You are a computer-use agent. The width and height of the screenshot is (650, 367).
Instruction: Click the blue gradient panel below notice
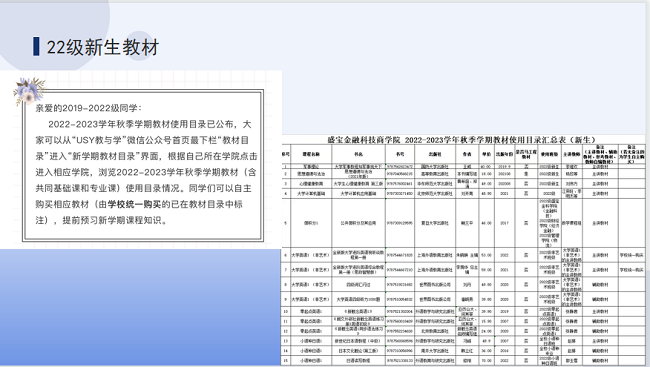click(x=141, y=307)
